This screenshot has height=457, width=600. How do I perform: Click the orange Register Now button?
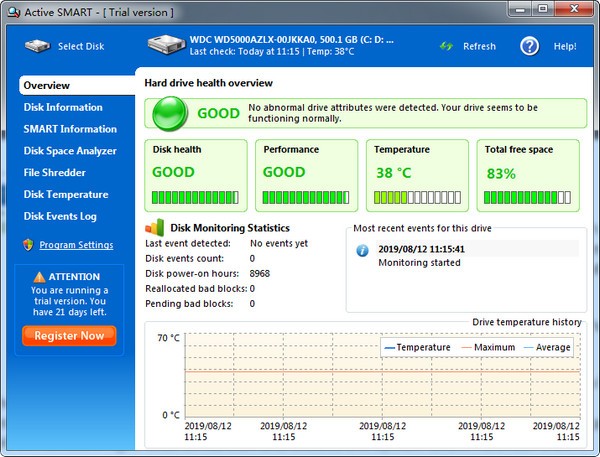tap(69, 336)
